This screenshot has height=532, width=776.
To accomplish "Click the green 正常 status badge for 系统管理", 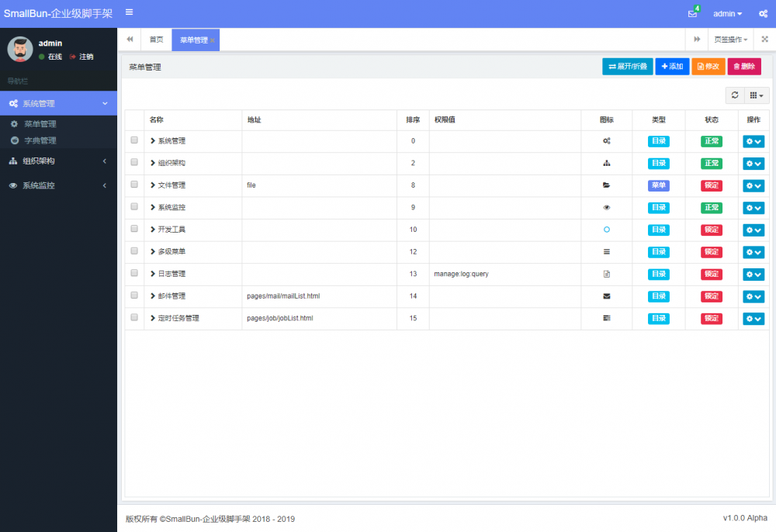I will tap(712, 141).
